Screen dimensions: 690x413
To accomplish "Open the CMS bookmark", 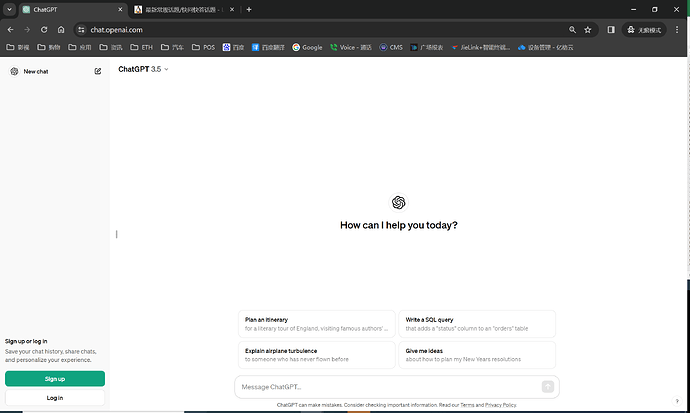I will (391, 47).
